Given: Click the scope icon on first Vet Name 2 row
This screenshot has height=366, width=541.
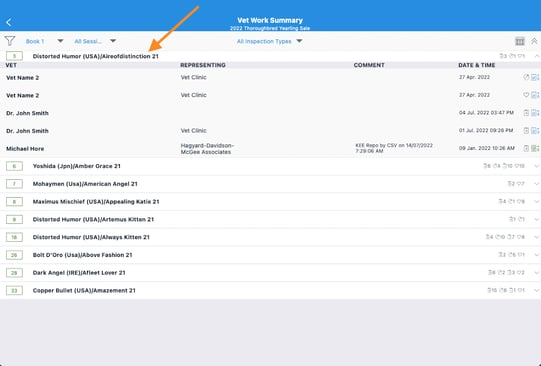Looking at the screenshot, I should coord(526,77).
